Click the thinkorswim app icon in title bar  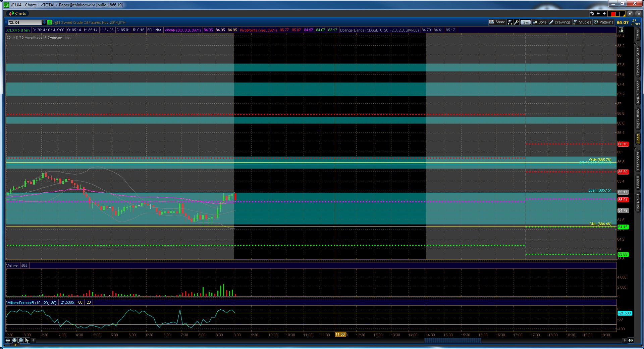tap(6, 5)
